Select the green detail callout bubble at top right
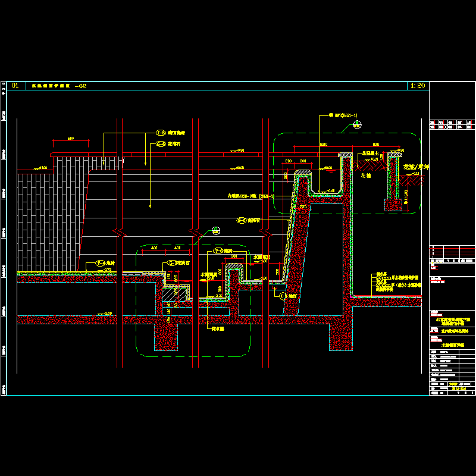 356,124
